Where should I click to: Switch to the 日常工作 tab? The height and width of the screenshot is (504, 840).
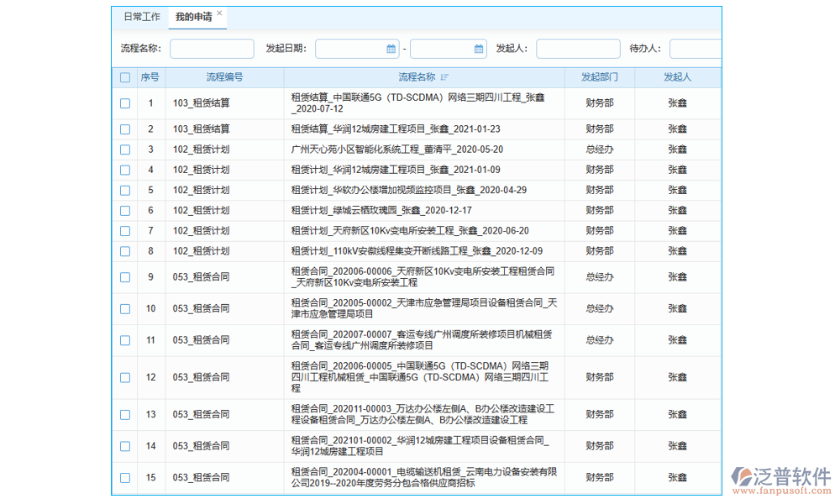tap(141, 17)
